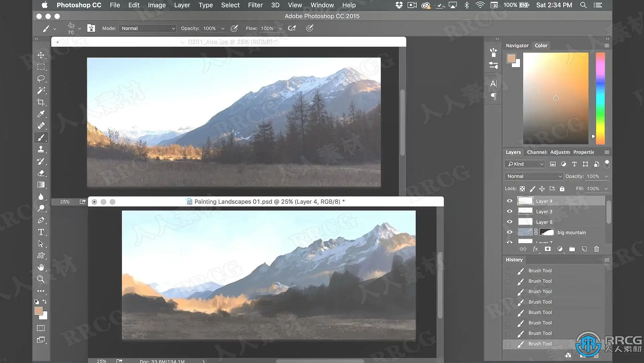The image size is (644, 363).
Task: Select the Dodge tool
Action: point(41,208)
